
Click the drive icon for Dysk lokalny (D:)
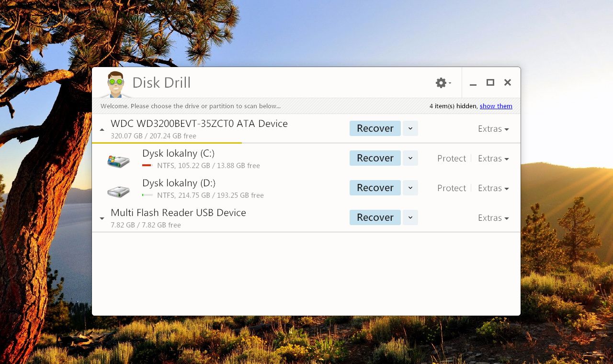(118, 191)
